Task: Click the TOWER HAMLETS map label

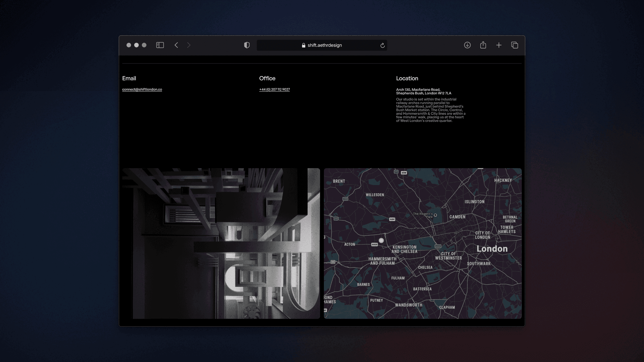Action: (507, 230)
